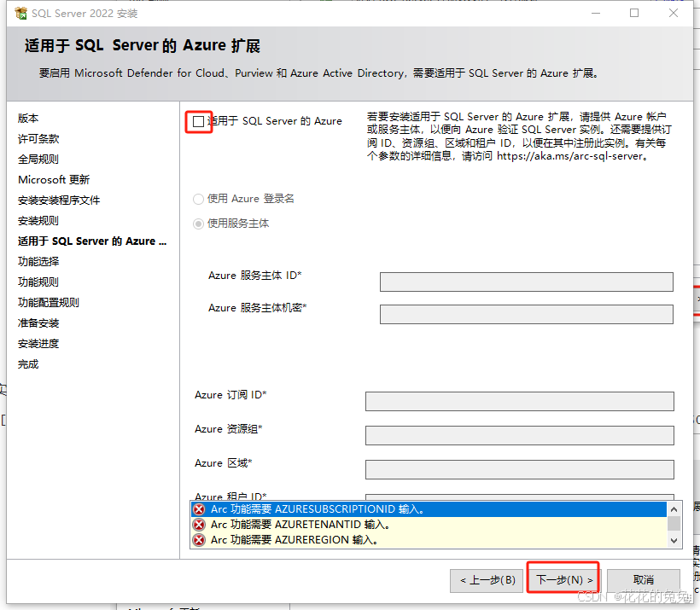
Task: Close the SQL Server 2022 安装 window
Action: [674, 14]
